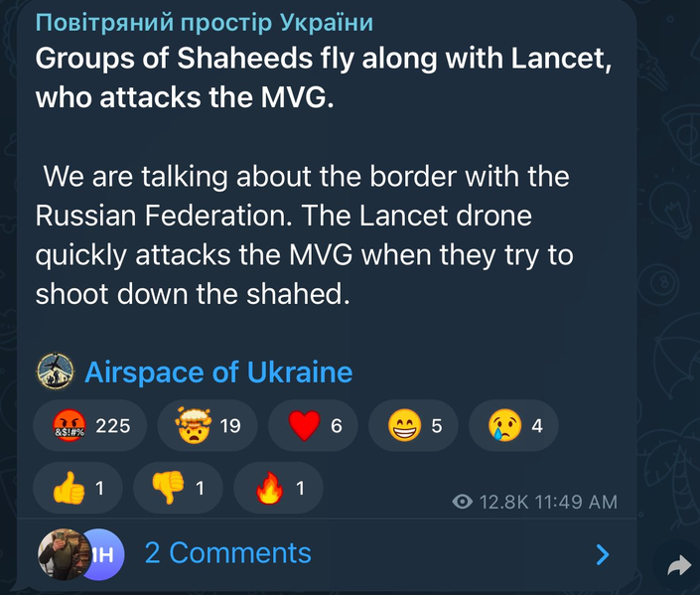Viewport: 700px width, 595px height.
Task: Click the 11:49 AM timestamp
Action: tap(576, 503)
